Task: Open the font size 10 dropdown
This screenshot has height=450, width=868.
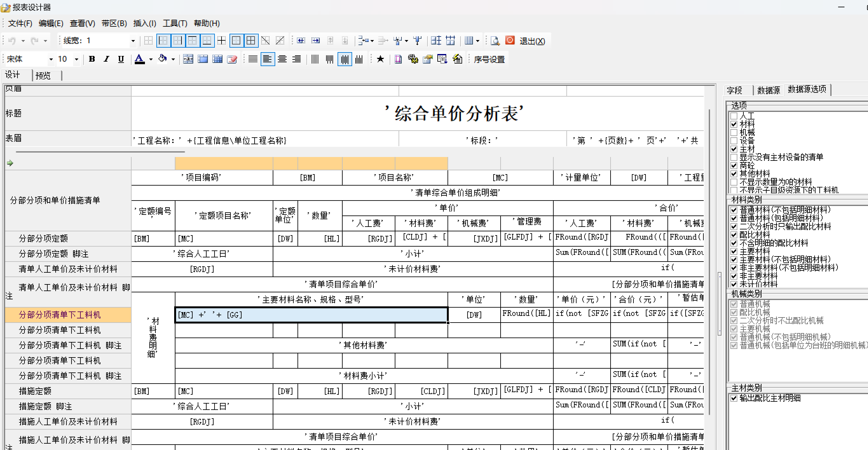Action: pos(77,60)
